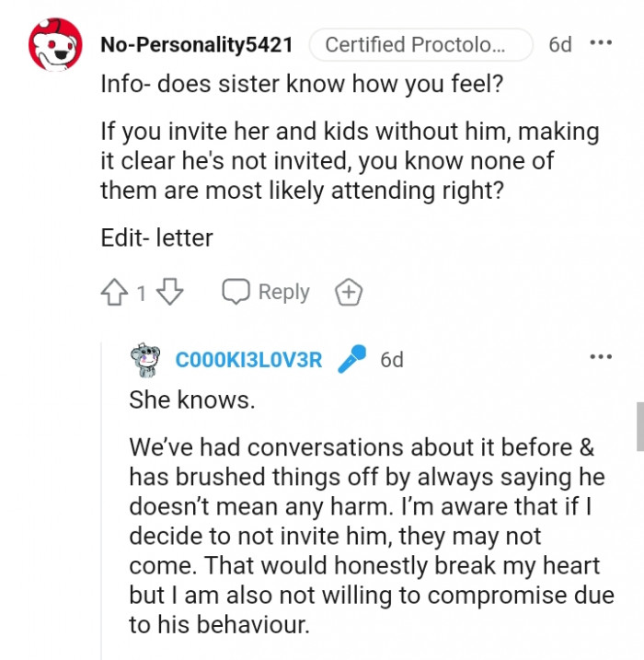The width and height of the screenshot is (644, 660).
Task: Click the "Edit- letter" line of the comment
Action: point(156,237)
